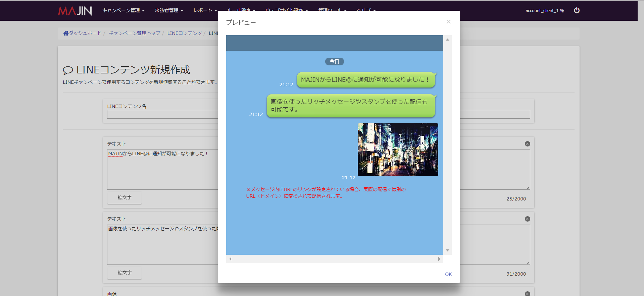Click the second 絵文字 button
The height and width of the screenshot is (296, 644).
click(125, 273)
